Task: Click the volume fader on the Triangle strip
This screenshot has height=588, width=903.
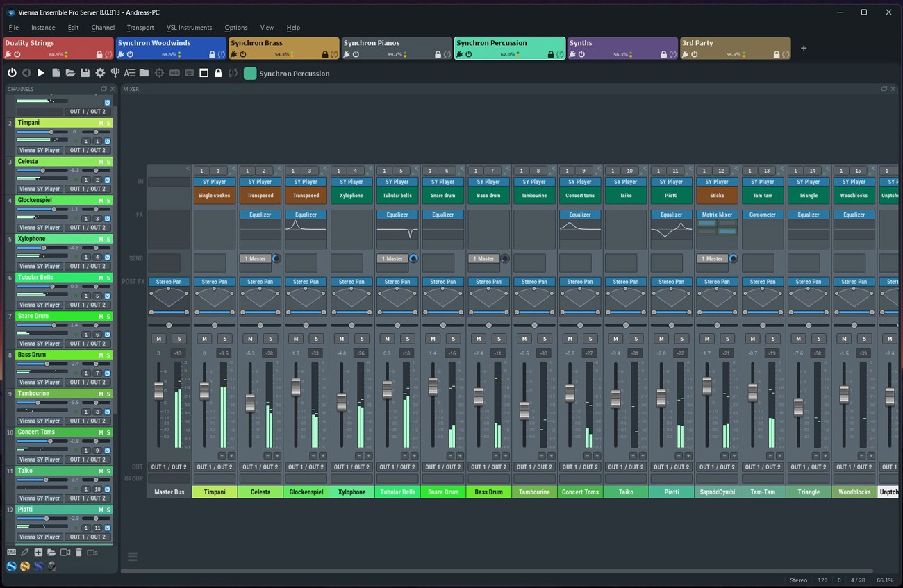Action: pos(798,408)
